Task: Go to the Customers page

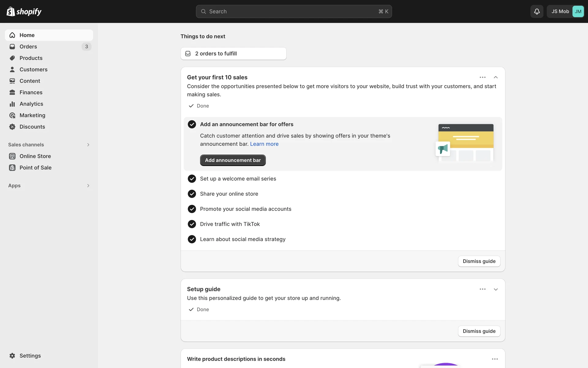Action: click(x=33, y=70)
